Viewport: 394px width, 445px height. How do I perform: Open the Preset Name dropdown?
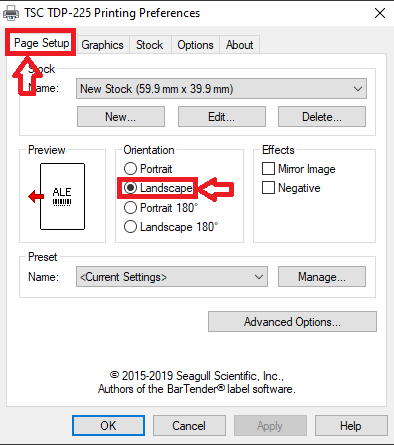pos(172,277)
